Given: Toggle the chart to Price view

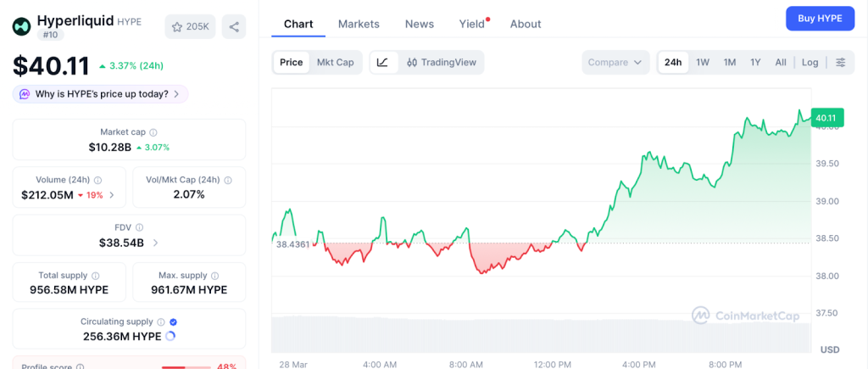Looking at the screenshot, I should click(x=291, y=62).
